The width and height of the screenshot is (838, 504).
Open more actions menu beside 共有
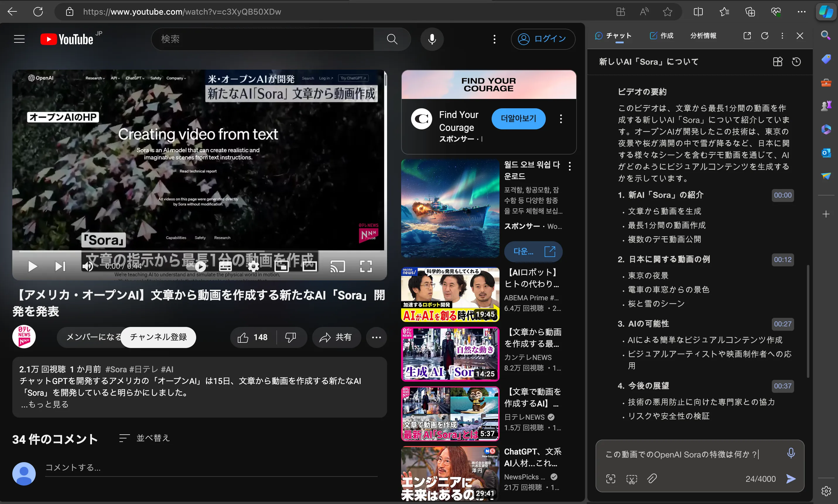tap(376, 337)
